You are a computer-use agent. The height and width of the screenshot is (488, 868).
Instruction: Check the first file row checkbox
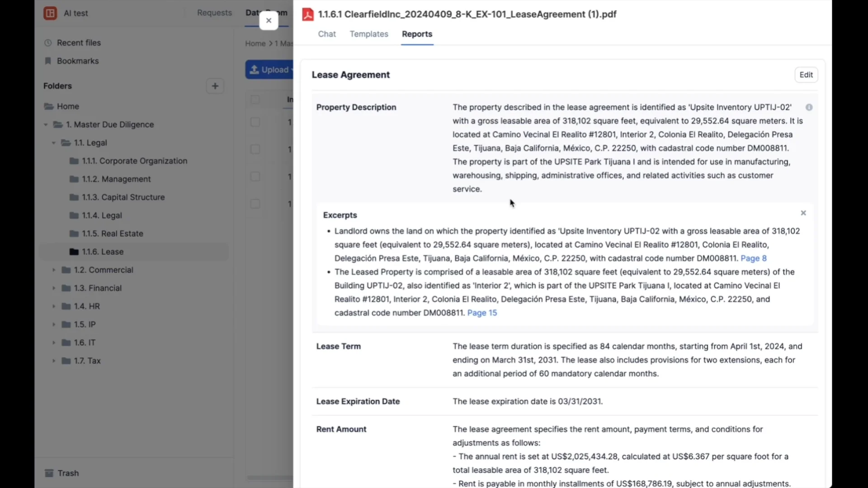[255, 122]
